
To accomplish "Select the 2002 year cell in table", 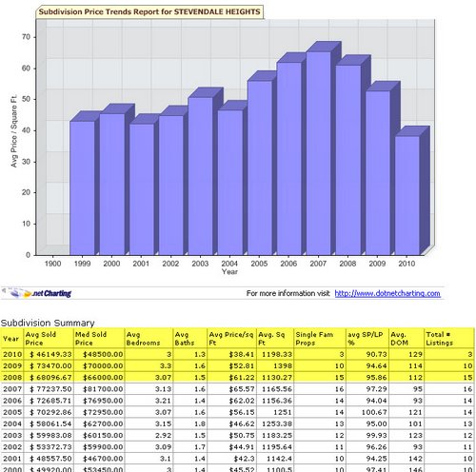I will [11, 447].
